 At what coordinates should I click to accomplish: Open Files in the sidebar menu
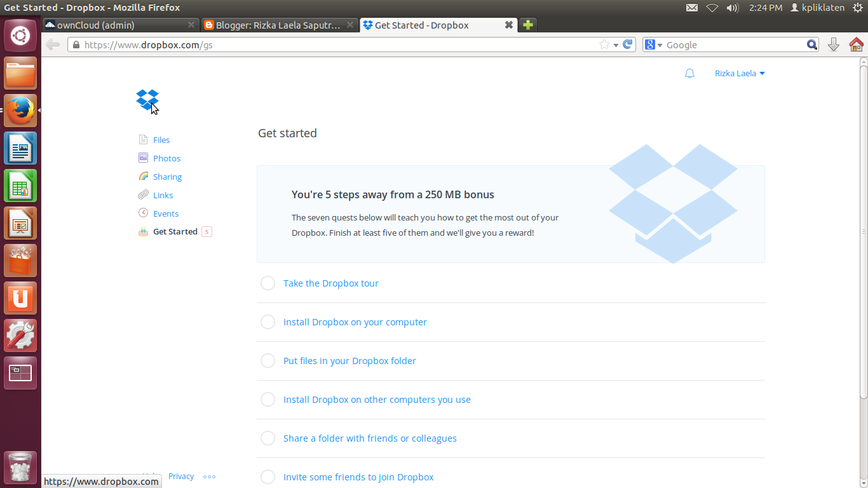(x=161, y=140)
